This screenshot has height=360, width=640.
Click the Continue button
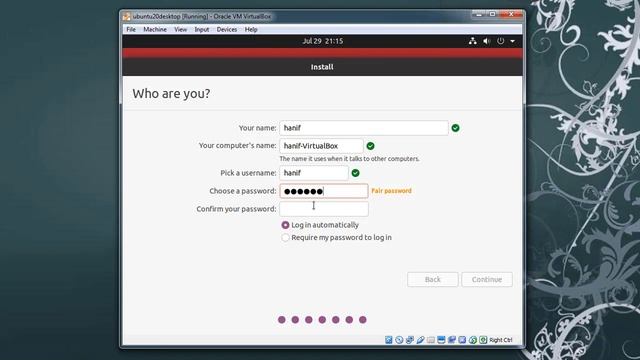pyautogui.click(x=487, y=280)
